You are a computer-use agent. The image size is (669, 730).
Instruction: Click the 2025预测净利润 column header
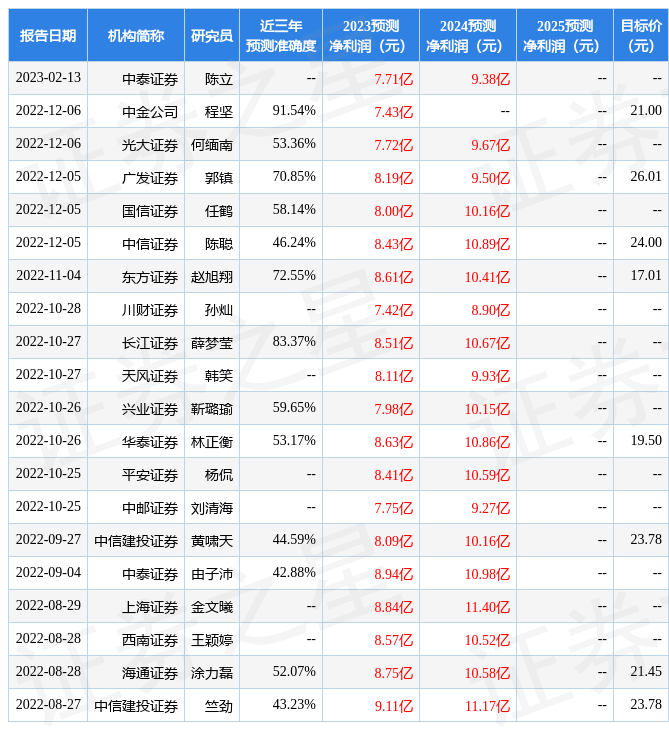tap(565, 35)
